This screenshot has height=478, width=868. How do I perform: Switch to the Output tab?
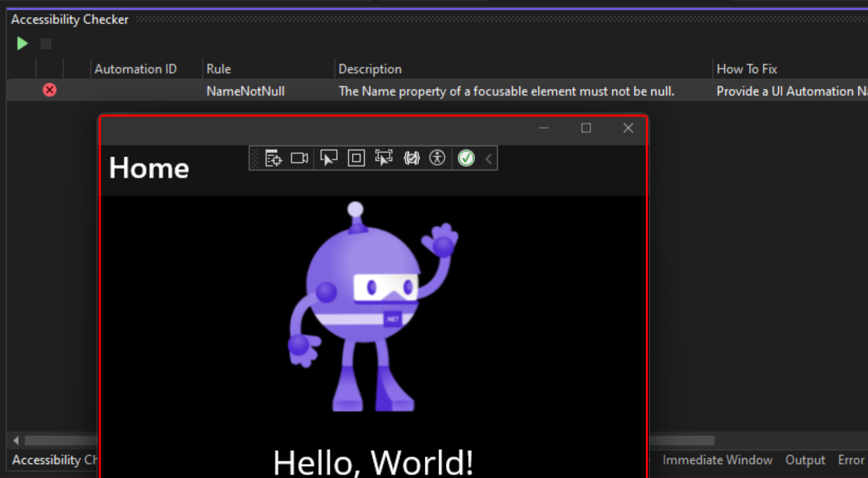[x=805, y=460]
